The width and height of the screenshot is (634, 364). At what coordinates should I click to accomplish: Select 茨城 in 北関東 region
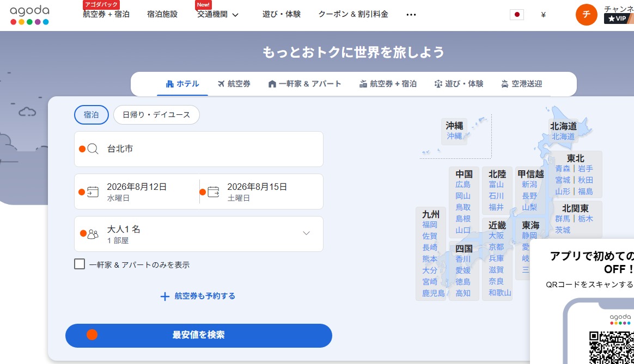click(x=563, y=230)
